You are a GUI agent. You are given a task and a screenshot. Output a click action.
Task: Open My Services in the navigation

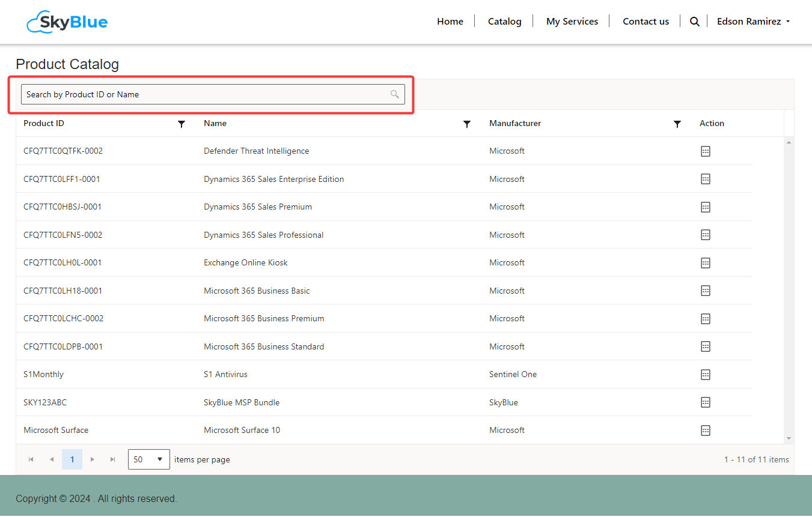572,22
